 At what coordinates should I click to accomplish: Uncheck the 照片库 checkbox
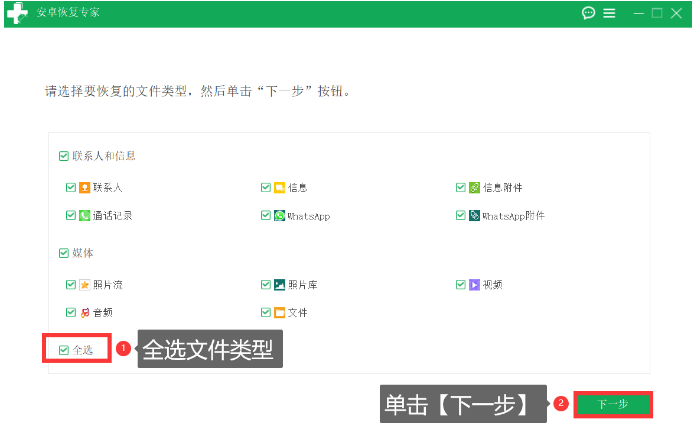(x=266, y=284)
